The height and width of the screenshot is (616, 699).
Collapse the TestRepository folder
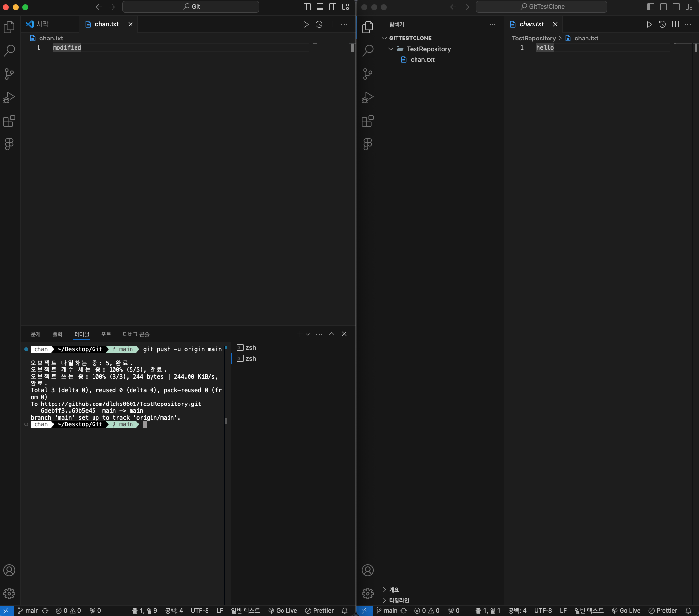[x=441, y=49]
